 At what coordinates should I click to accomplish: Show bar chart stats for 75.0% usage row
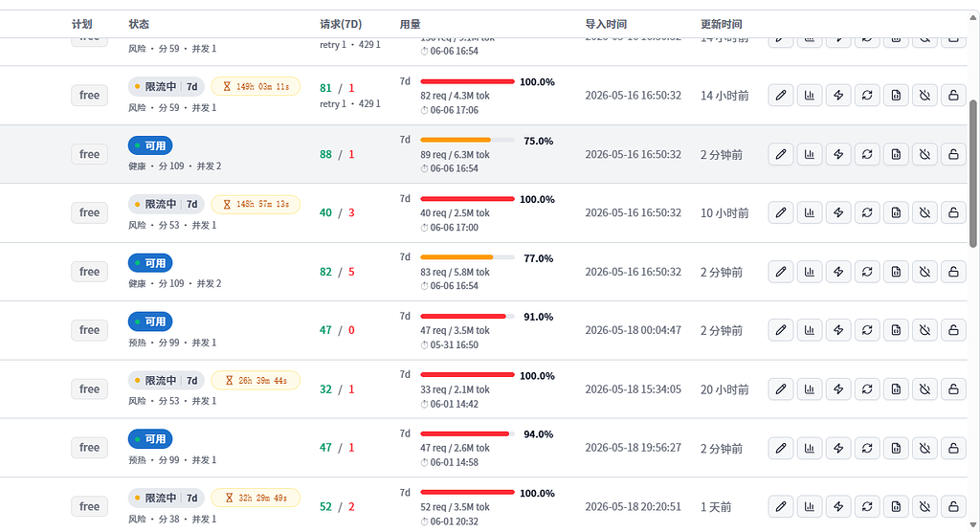click(810, 154)
